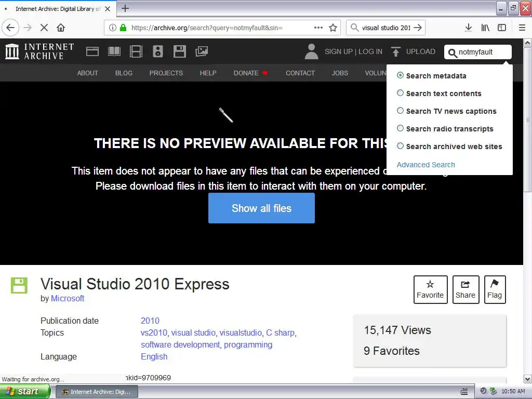
Task: Click the Upload arrow icon
Action: pyautogui.click(x=395, y=51)
